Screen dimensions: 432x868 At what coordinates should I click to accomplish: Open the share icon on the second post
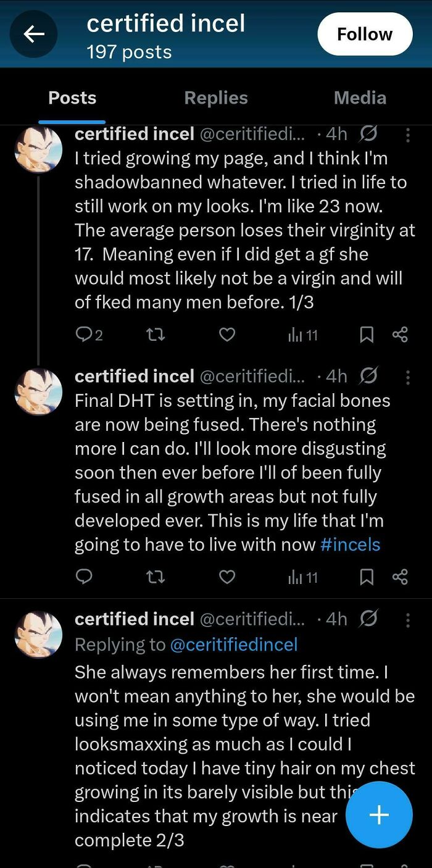click(400, 577)
